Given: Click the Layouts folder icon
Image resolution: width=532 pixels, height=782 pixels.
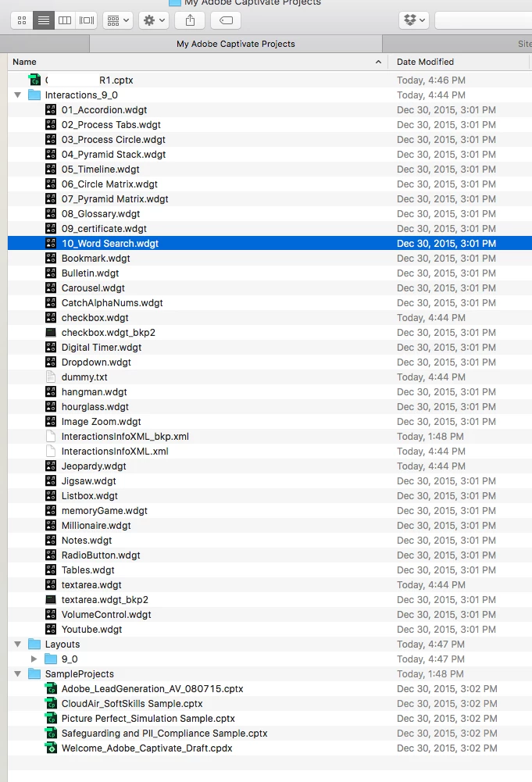Looking at the screenshot, I should [x=34, y=644].
